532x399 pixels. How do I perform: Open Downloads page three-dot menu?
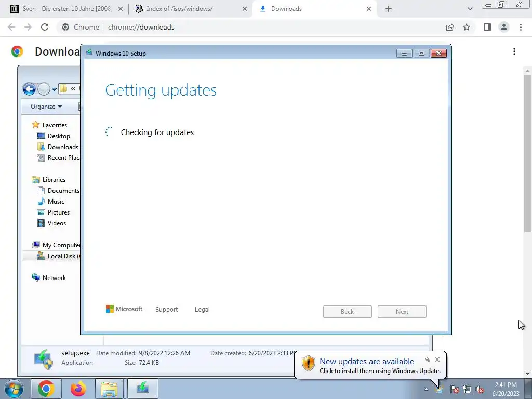click(514, 51)
